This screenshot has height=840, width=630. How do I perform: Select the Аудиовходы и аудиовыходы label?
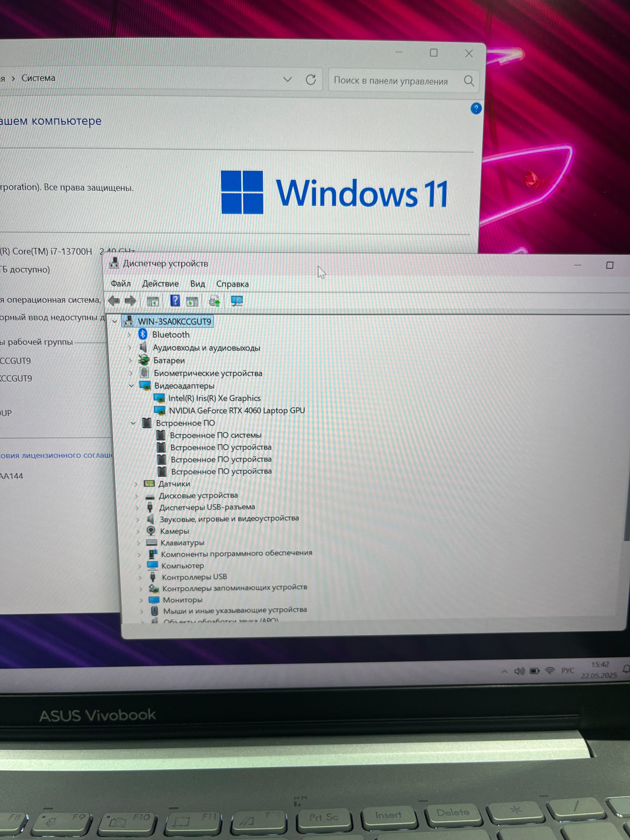point(207,347)
